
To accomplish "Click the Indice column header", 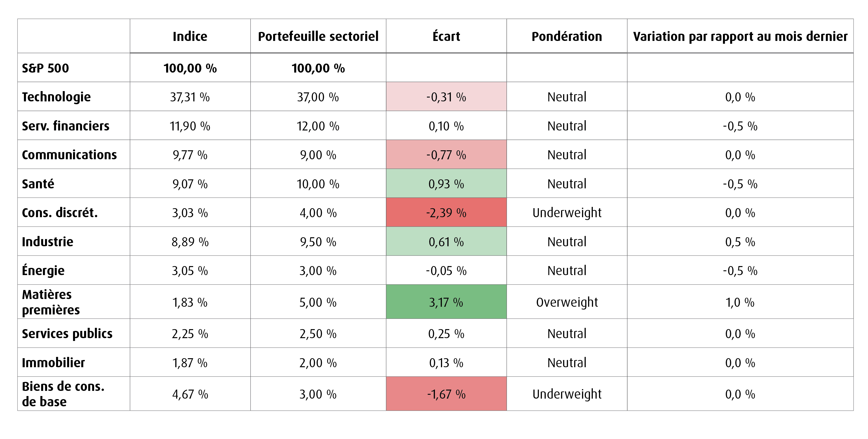I will coord(190,37).
